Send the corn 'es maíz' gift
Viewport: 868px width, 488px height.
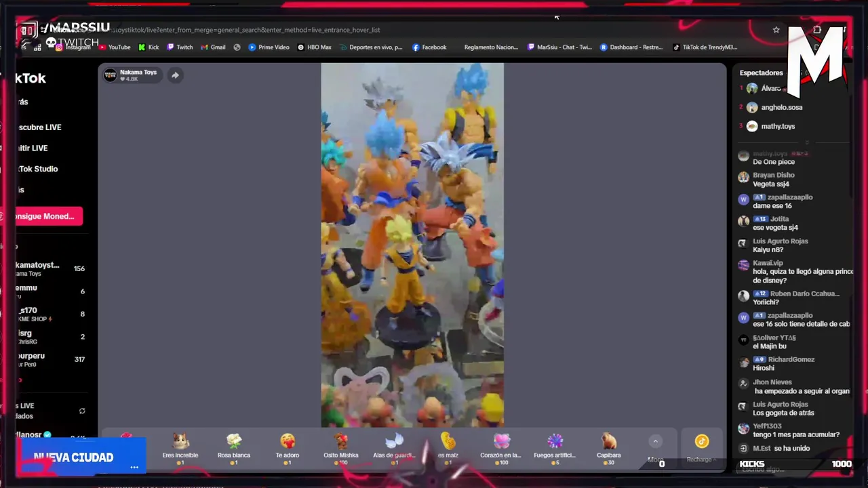click(448, 447)
